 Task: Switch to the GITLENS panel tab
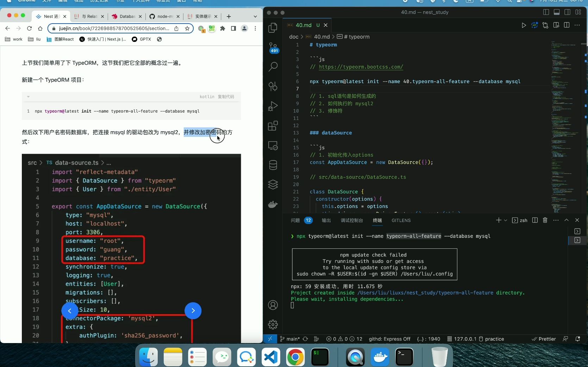pyautogui.click(x=401, y=220)
